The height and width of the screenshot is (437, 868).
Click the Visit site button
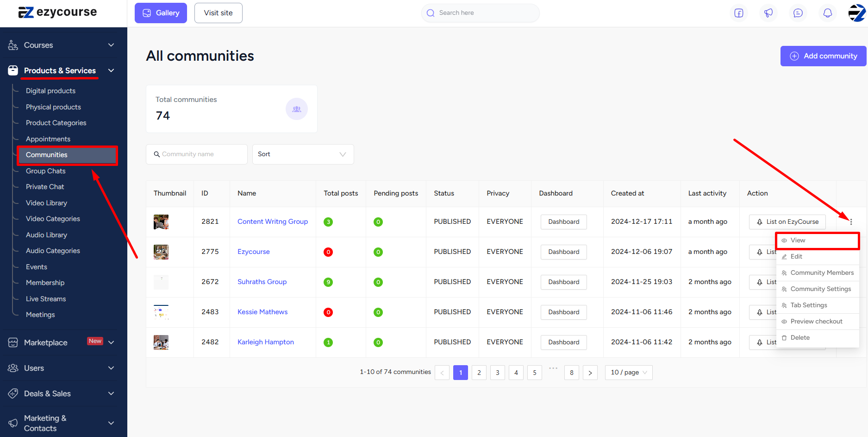[219, 13]
